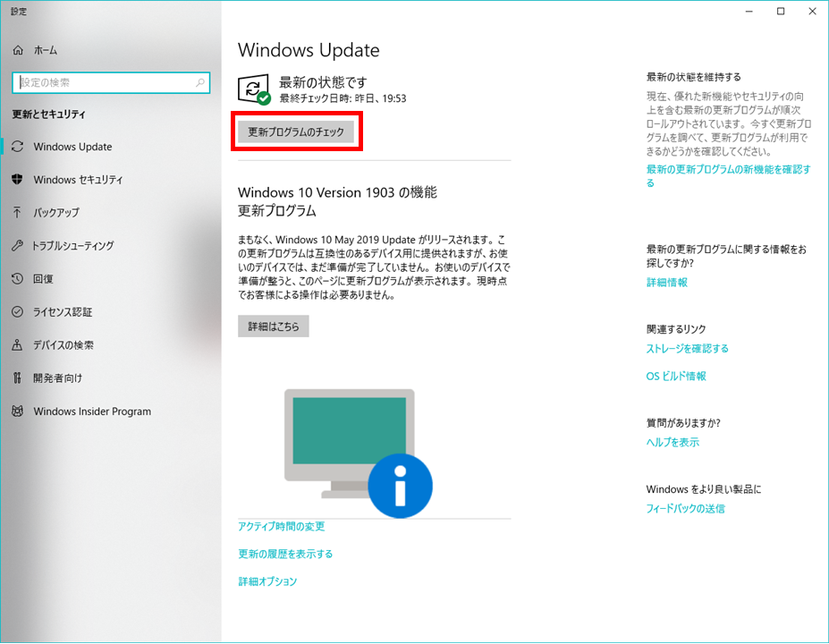
Task: Click the Windows Update sync icon in sidebar
Action: (x=18, y=147)
